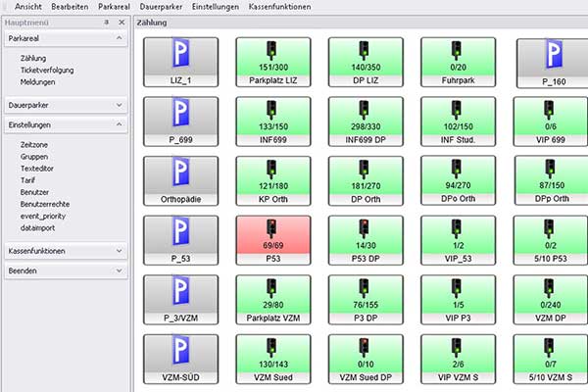Collapse the Einstellungen sidebar section
Viewport: 588px width, 392px height.
118,125
